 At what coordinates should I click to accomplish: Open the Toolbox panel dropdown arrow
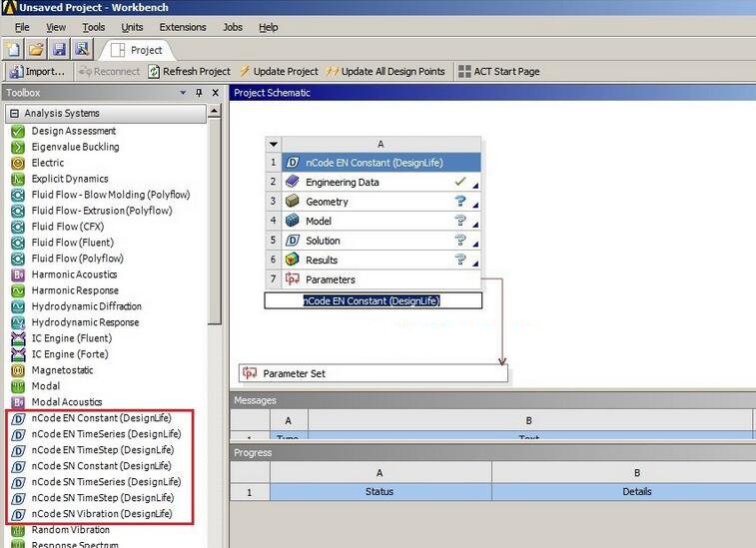pos(183,93)
